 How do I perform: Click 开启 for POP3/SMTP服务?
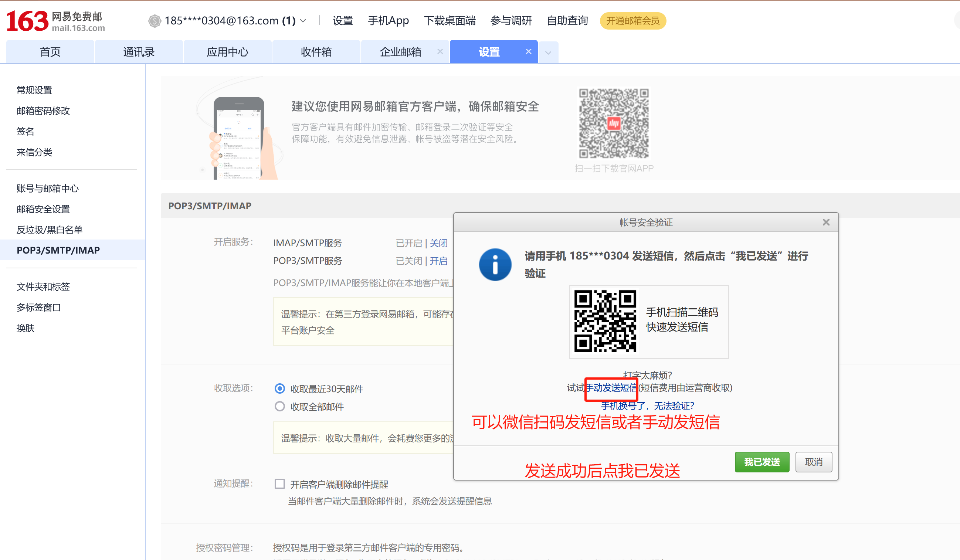click(x=438, y=261)
